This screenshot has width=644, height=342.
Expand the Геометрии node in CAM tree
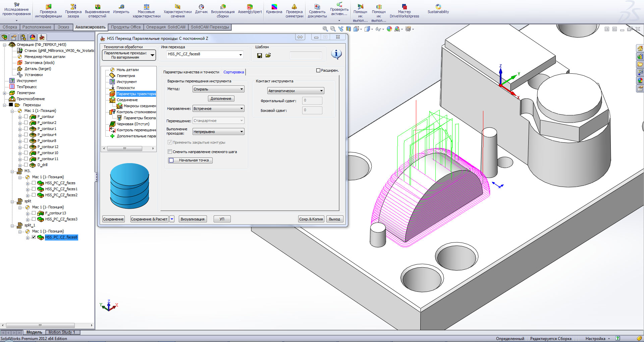click(4, 93)
